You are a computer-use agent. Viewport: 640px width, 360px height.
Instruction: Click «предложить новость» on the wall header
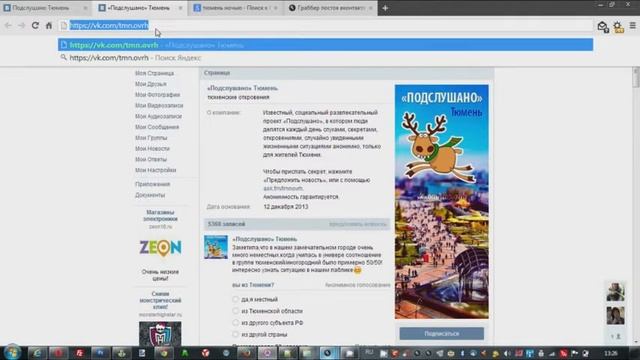coord(358,224)
